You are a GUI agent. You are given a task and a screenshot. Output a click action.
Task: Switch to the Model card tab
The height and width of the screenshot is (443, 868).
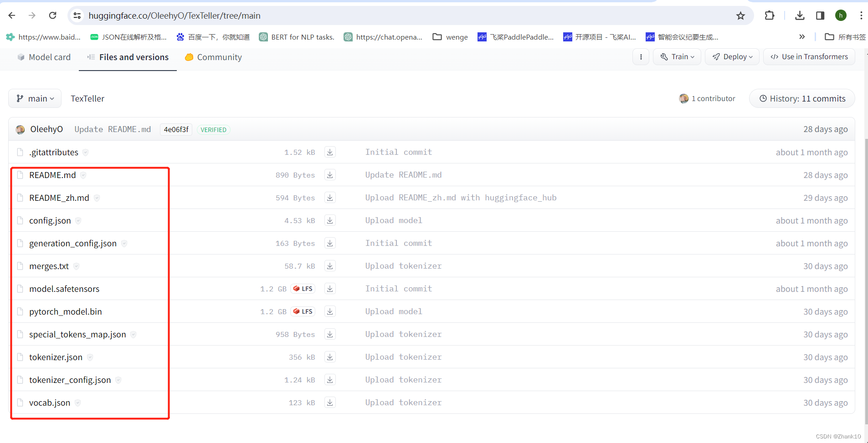pos(44,57)
